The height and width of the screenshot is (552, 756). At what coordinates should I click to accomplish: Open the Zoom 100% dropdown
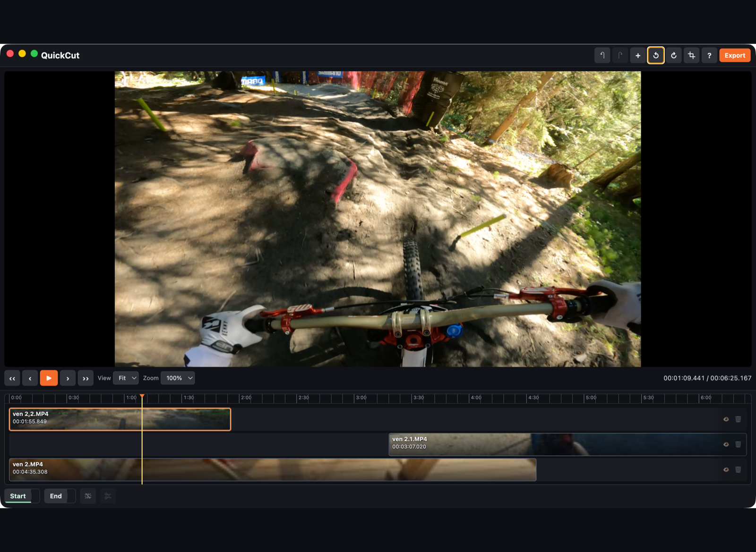[178, 378]
